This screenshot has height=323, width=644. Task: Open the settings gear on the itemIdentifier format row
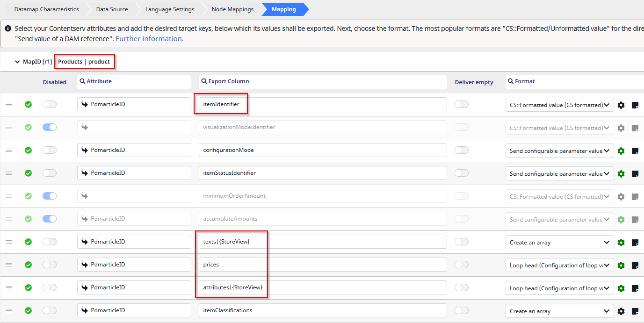621,105
